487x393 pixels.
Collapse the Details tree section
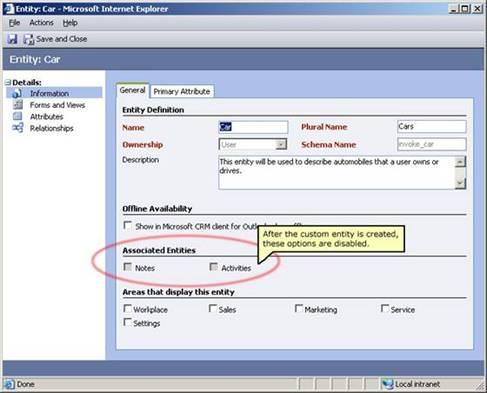[8, 82]
